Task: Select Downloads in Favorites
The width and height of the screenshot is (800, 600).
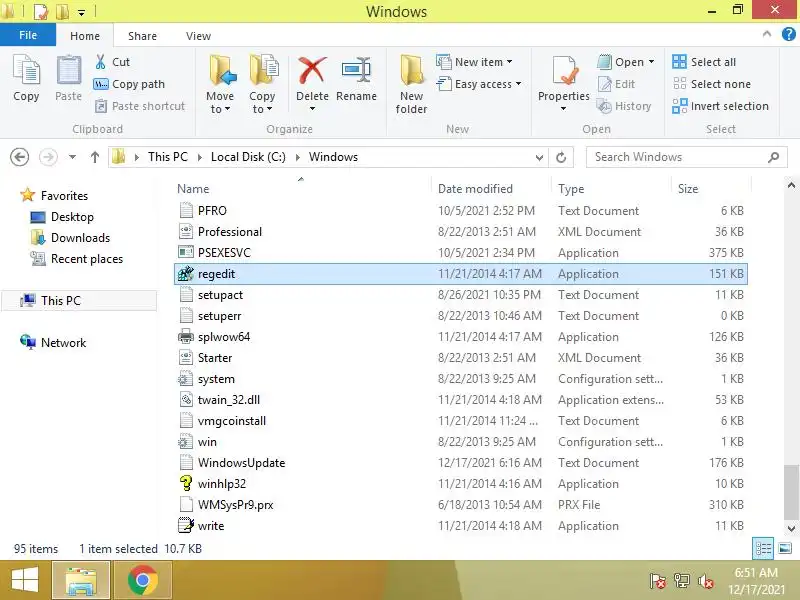Action: (70, 238)
